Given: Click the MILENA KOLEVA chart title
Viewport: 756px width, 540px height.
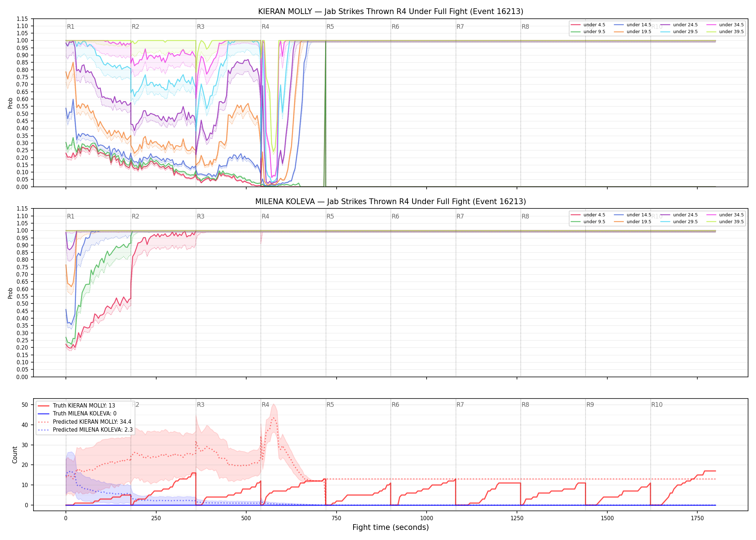Looking at the screenshot, I should pos(391,202).
